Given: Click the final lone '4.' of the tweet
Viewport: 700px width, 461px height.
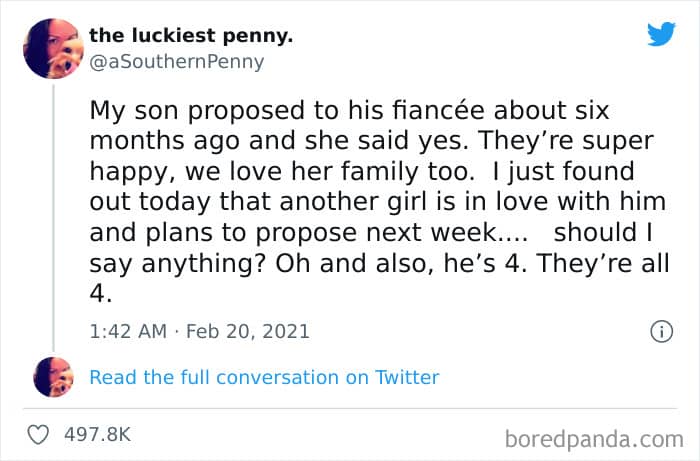Looking at the screenshot, I should click(103, 295).
